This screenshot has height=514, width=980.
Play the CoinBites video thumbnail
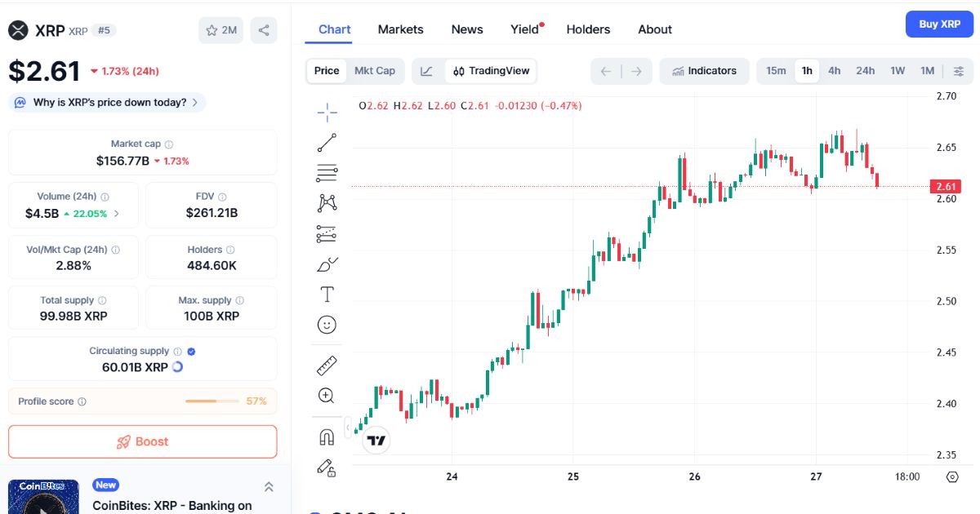point(43,497)
